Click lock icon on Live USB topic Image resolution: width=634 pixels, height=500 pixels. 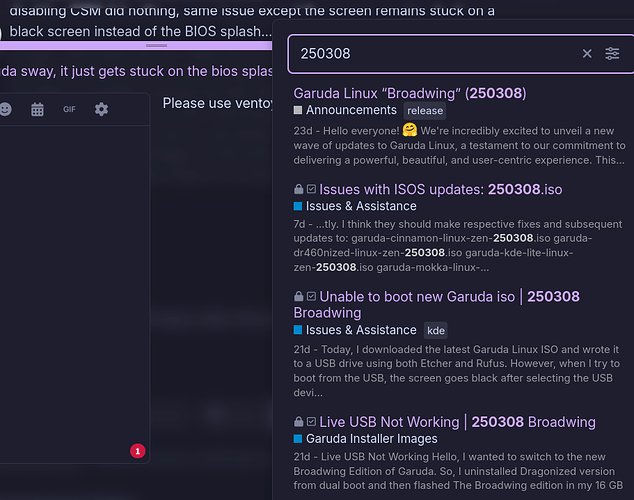298,422
